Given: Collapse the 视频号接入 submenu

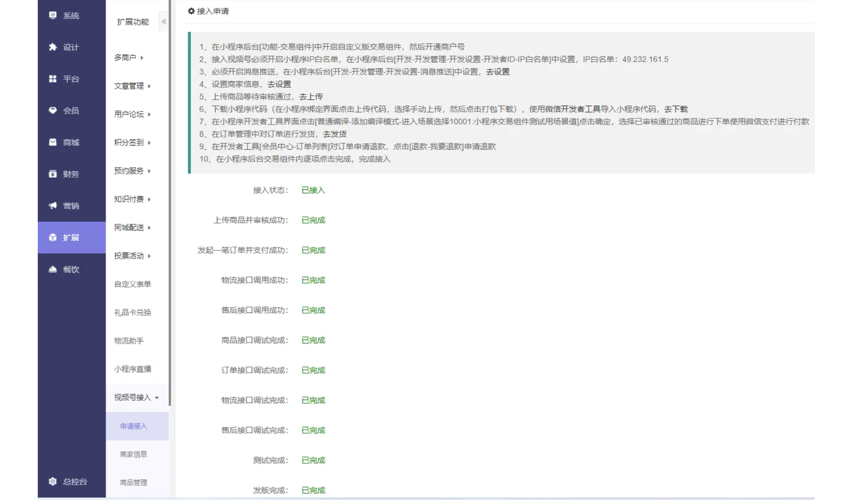Looking at the screenshot, I should (x=137, y=397).
